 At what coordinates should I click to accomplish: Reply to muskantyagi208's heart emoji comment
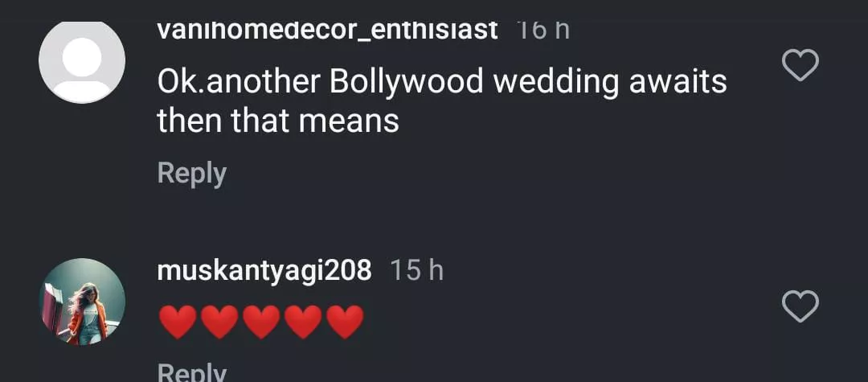click(191, 372)
